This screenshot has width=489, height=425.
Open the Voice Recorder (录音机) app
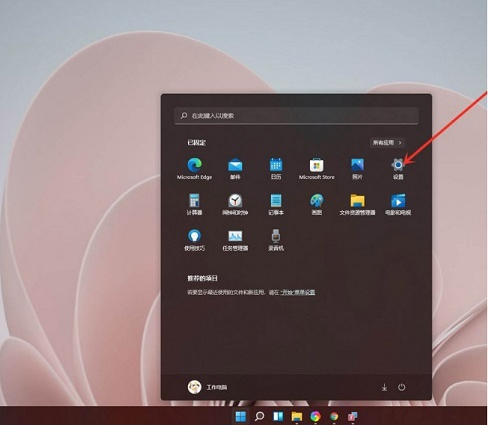(276, 240)
